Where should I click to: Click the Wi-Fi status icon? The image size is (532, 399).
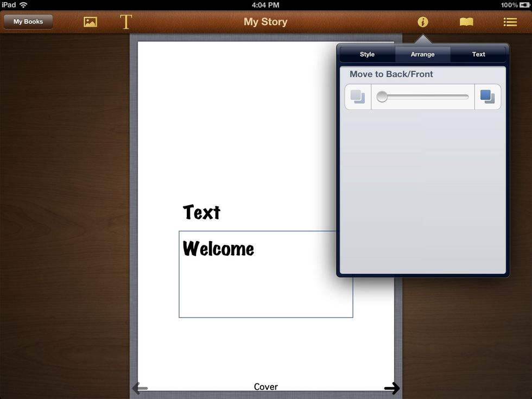pyautogui.click(x=22, y=4)
